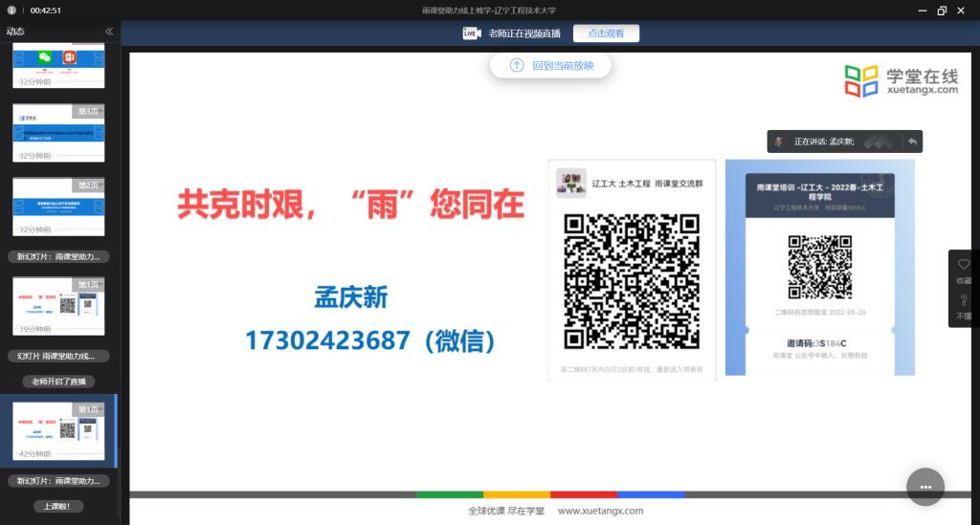Click the speaker avatar in 正在讲话 bar
The height and width of the screenshot is (525, 980).
(779, 142)
